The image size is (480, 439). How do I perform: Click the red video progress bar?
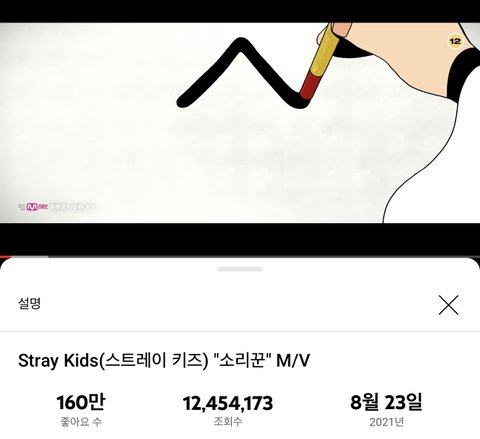[x=6, y=257]
